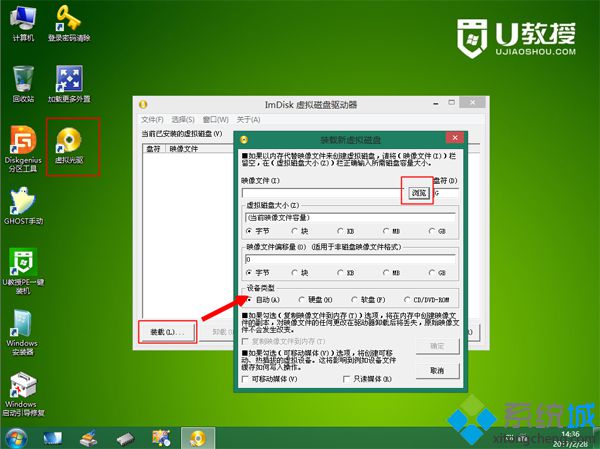Choose CD/DVD-ROM device type

point(427,300)
